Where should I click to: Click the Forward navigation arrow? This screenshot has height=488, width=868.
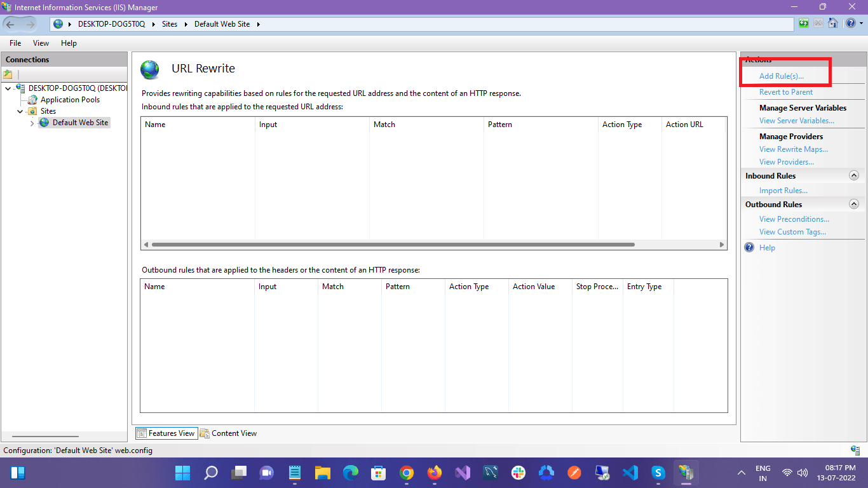tap(31, 24)
